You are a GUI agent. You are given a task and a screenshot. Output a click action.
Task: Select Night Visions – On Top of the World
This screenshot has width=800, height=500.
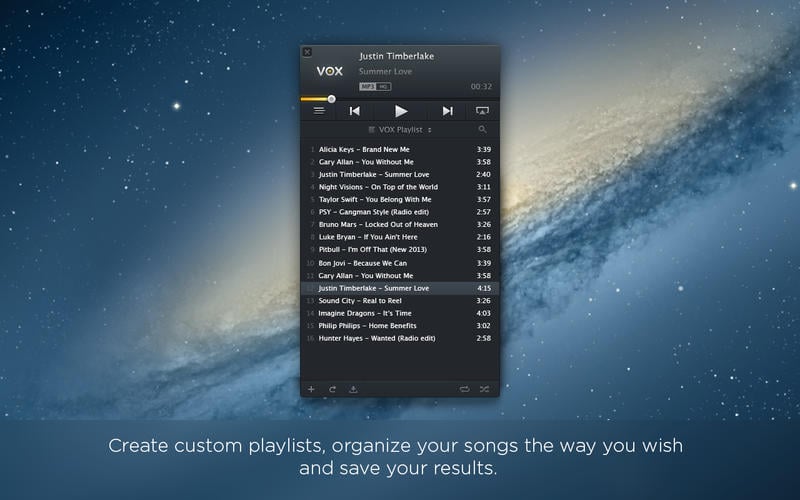[x=400, y=187]
